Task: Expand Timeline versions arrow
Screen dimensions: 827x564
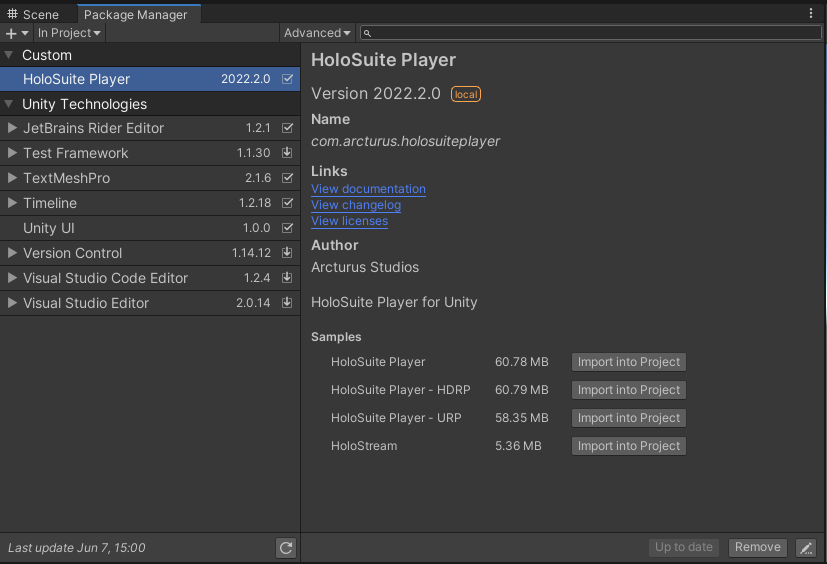Action: (12, 203)
